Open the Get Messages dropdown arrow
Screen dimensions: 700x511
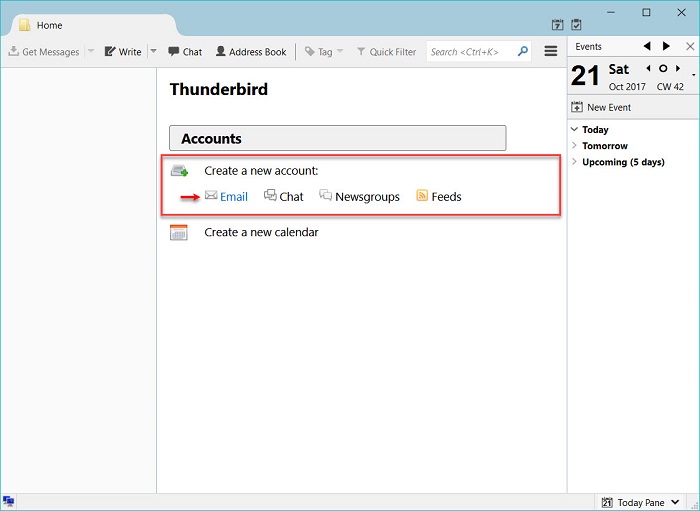[x=91, y=51]
